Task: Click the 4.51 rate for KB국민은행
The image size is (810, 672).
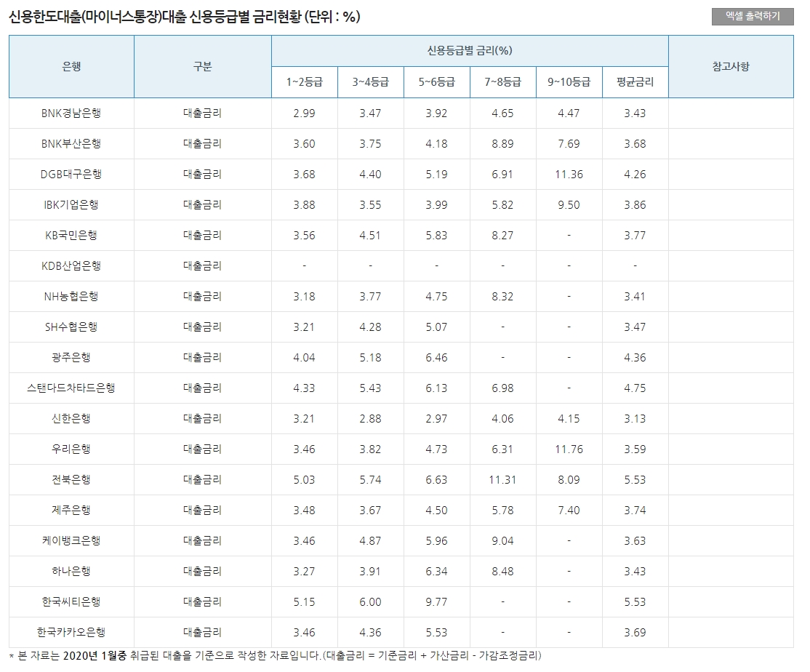Action: pyautogui.click(x=370, y=235)
